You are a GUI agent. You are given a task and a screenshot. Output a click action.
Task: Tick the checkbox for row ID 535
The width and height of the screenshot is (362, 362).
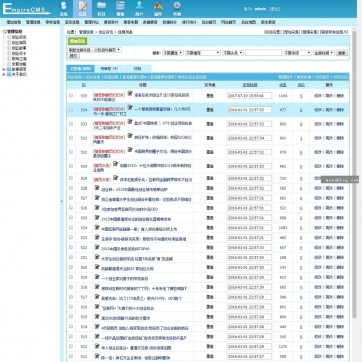pyautogui.click(x=71, y=95)
